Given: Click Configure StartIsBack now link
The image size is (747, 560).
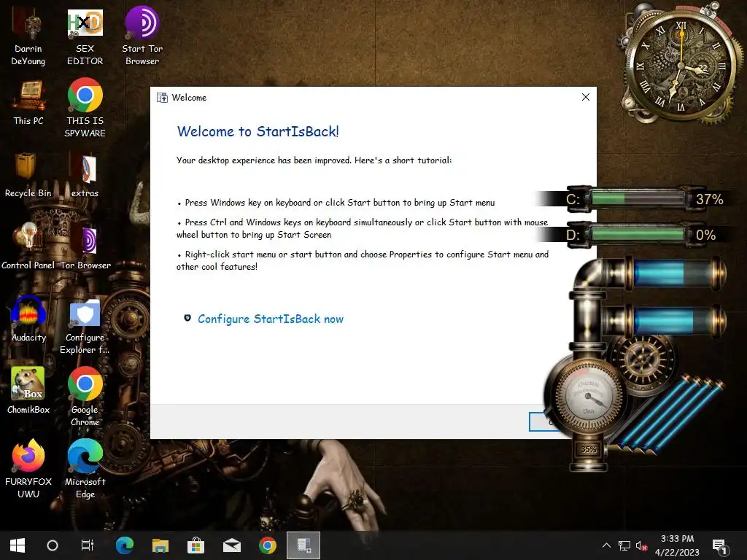Looking at the screenshot, I should point(271,319).
